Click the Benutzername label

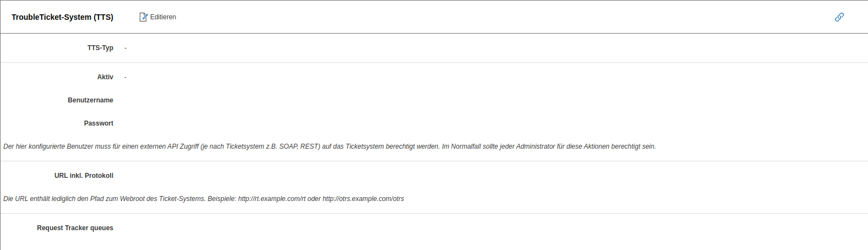pos(90,100)
